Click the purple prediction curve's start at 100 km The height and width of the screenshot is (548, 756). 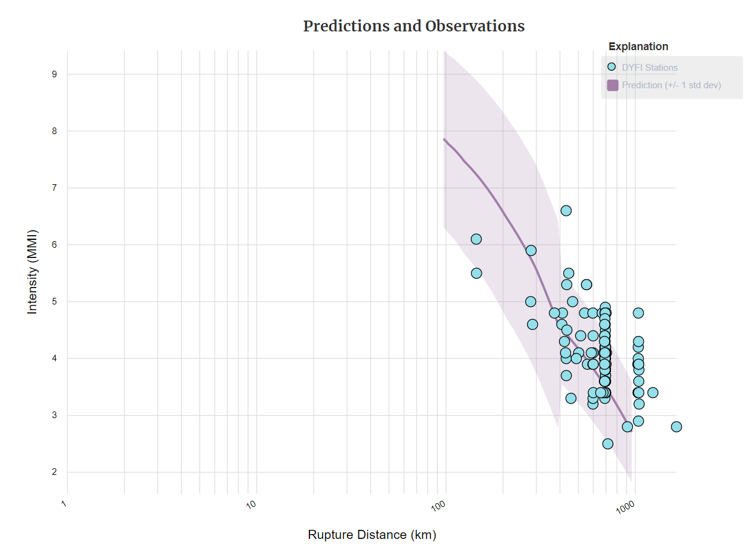[x=445, y=140]
